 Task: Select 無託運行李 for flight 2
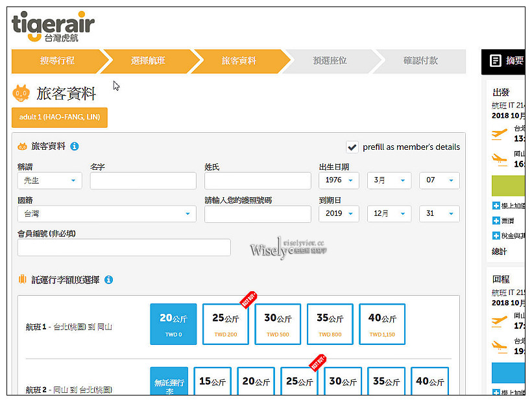[169, 383]
